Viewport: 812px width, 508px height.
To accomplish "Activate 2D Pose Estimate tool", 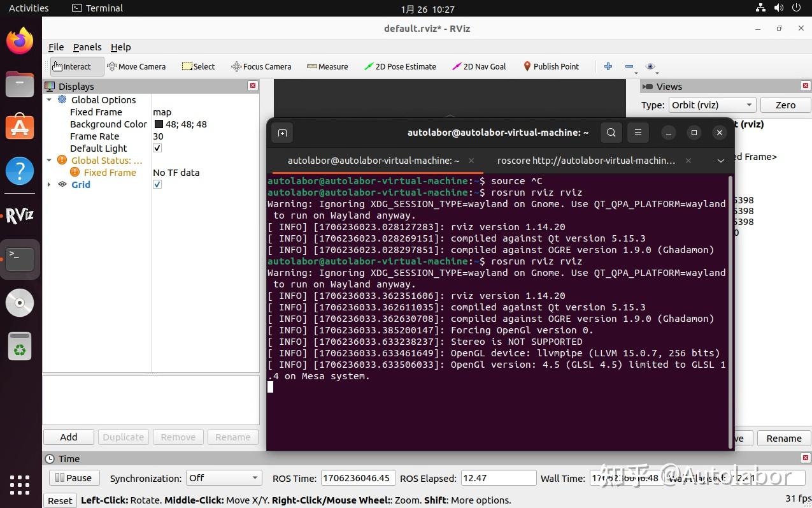I will click(400, 66).
